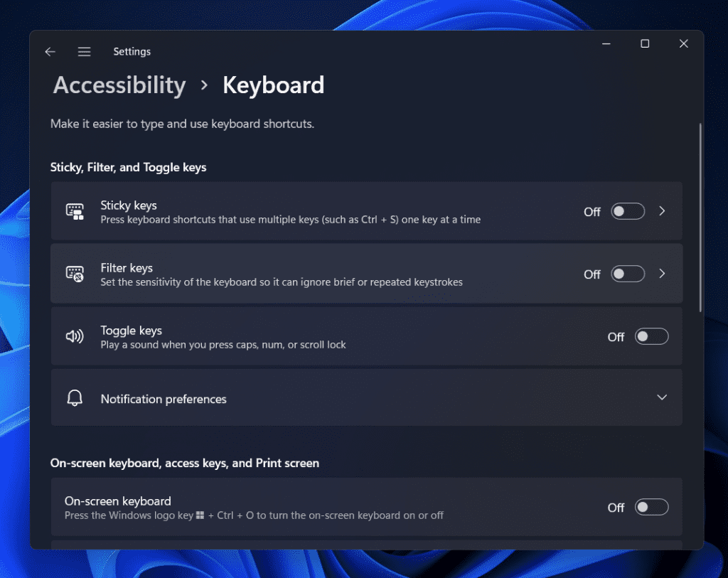Click the Sticky keys keyboard icon

tap(75, 210)
